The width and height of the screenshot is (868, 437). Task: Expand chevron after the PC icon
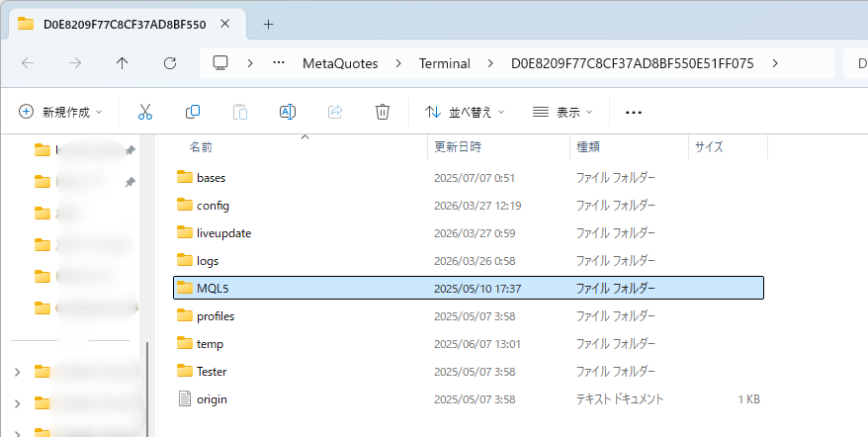[250, 63]
